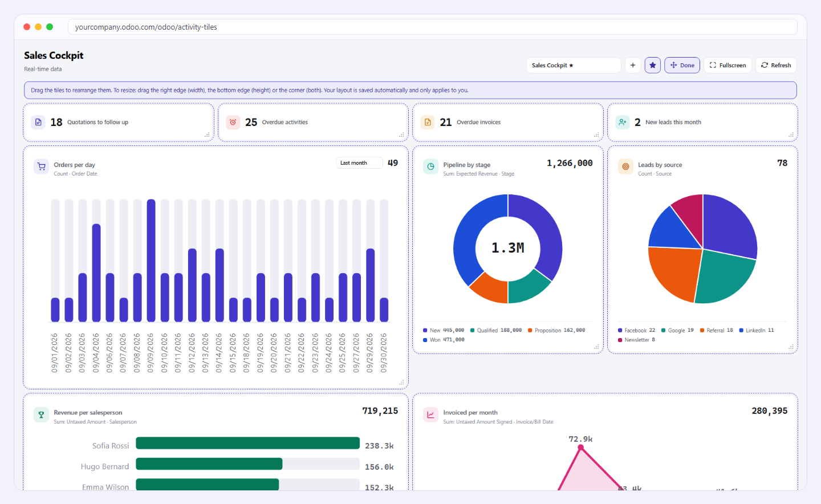Refresh the dashboard data
Viewport: 821px width, 504px height.
pyautogui.click(x=776, y=65)
